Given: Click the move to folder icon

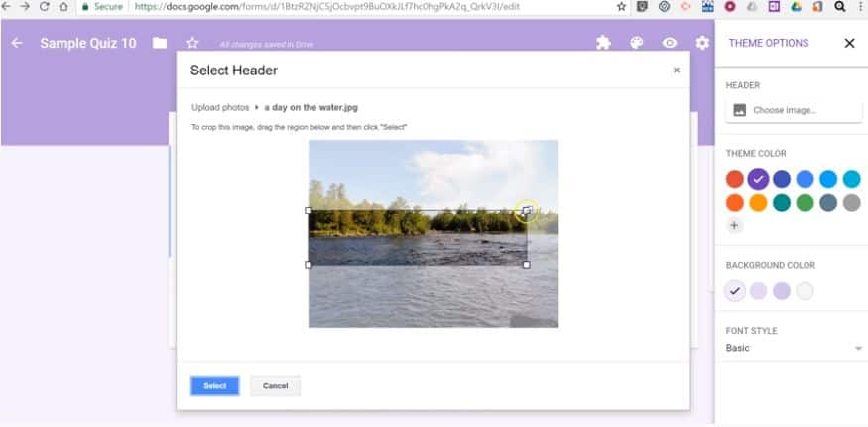Looking at the screenshot, I should click(x=160, y=43).
